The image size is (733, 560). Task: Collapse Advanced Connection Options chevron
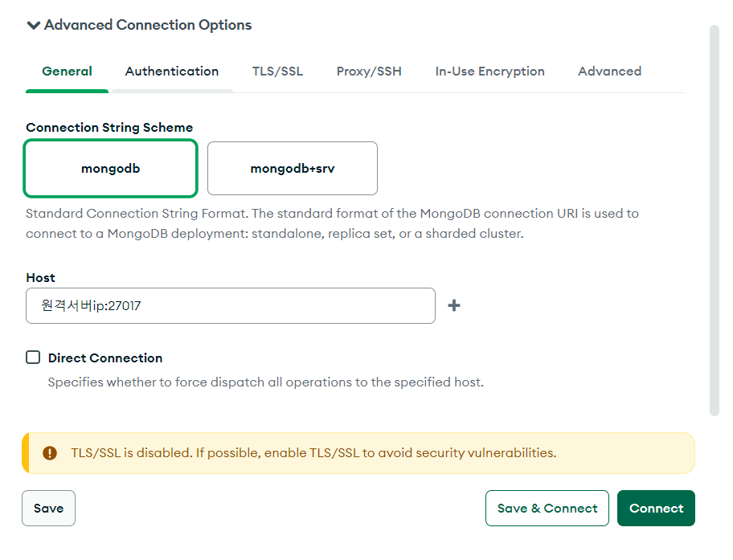[34, 26]
